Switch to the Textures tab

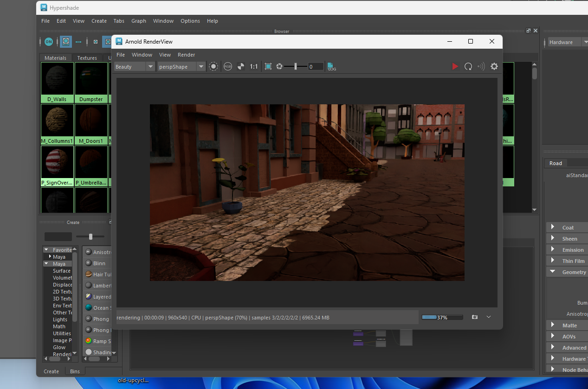(x=87, y=58)
